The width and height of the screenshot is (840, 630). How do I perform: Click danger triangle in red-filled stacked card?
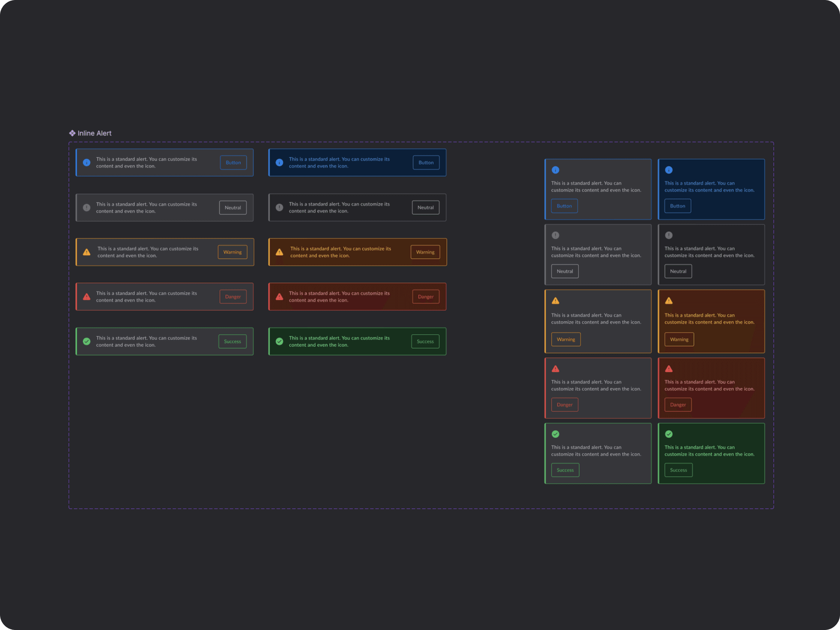click(x=669, y=369)
